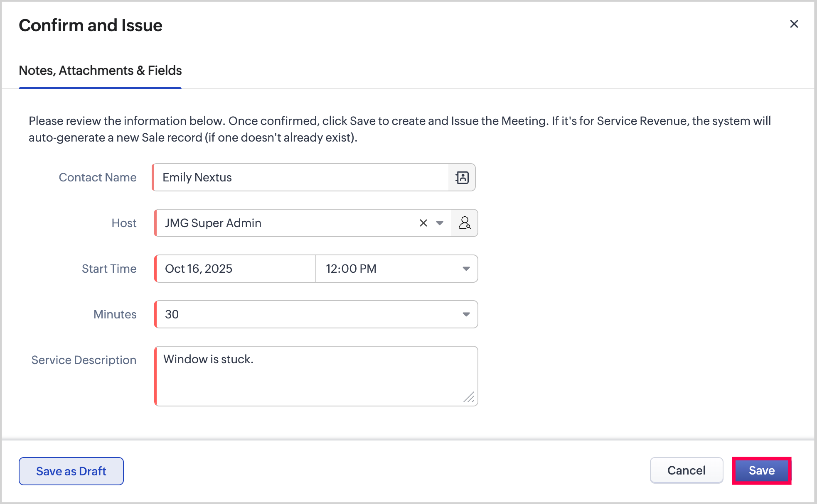Expand the Minutes dropdown showing 30
The height and width of the screenshot is (504, 817).
coord(466,315)
